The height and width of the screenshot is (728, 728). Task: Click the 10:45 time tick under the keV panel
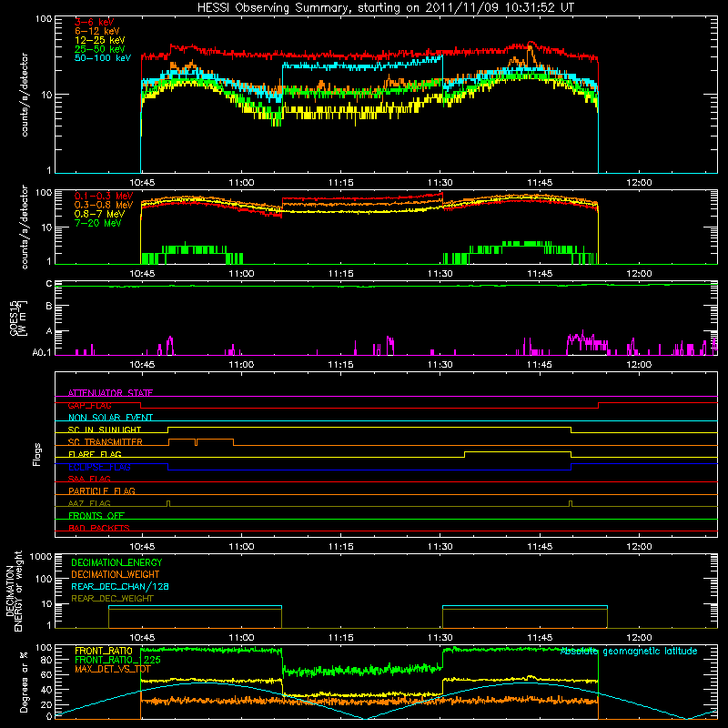[x=142, y=183]
